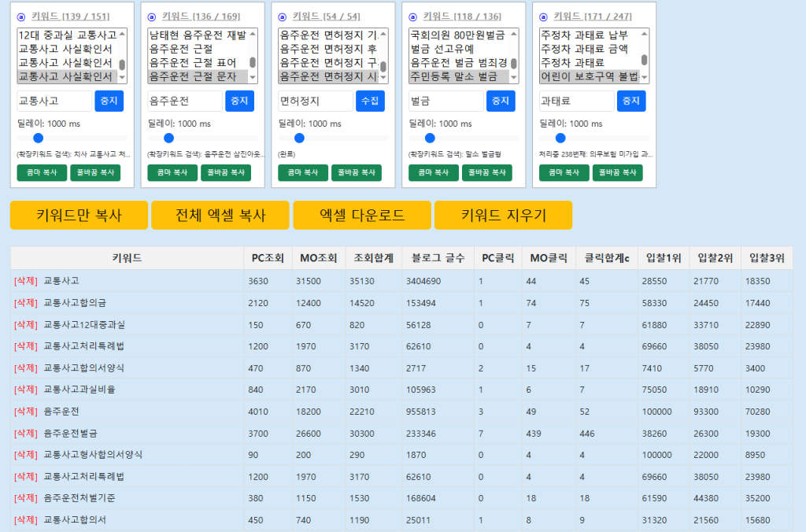
Task: Click the scroll-down arrow of 면허정지 keyword list
Action: tap(383, 78)
